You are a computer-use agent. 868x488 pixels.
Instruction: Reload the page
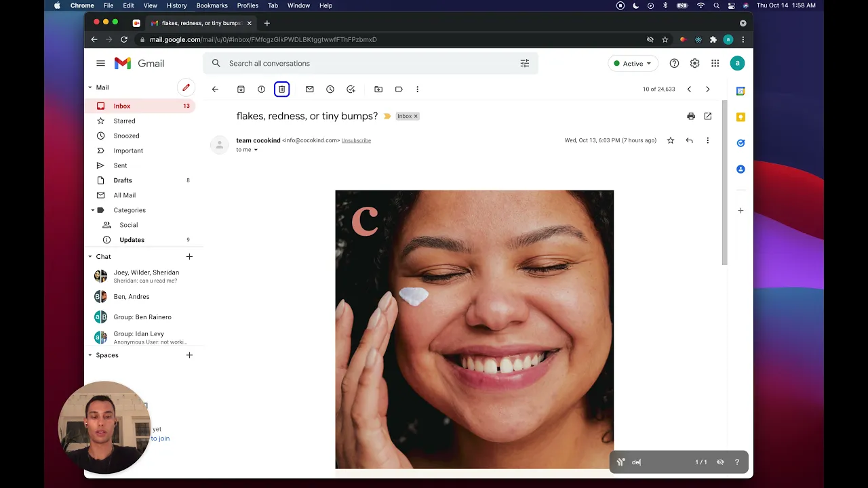pyautogui.click(x=124, y=39)
